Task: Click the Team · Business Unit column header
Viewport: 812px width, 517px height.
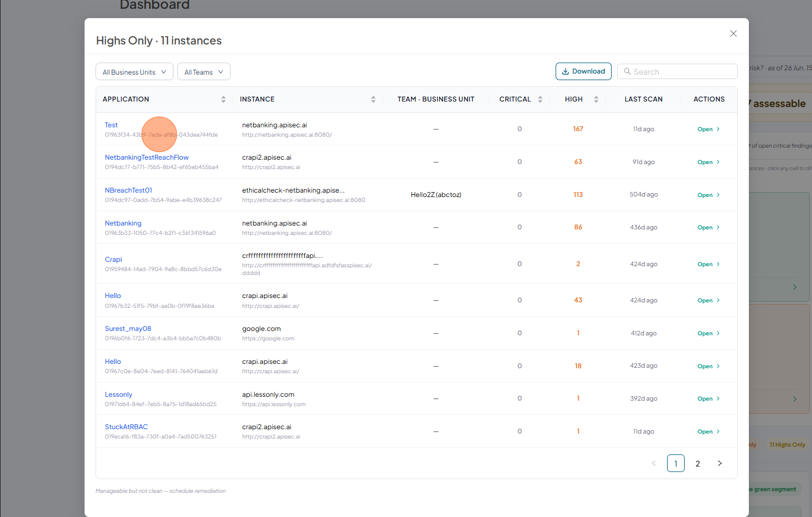Action: pyautogui.click(x=436, y=99)
